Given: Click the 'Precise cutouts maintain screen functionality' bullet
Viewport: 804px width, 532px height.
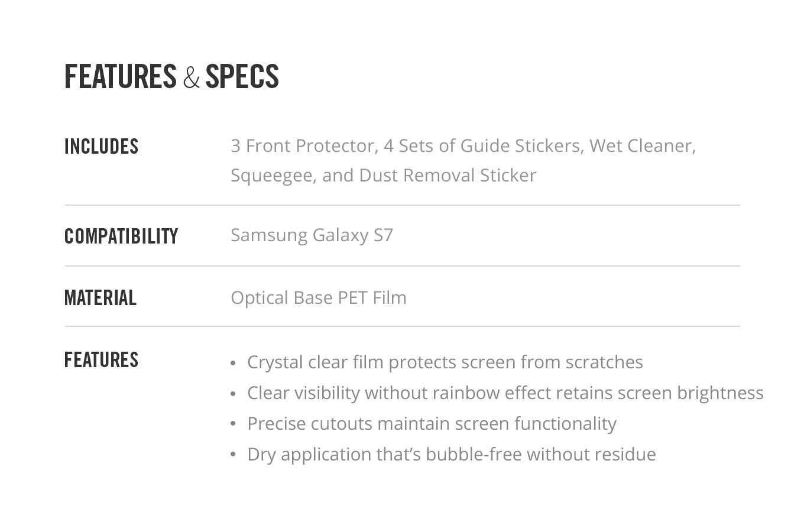Looking at the screenshot, I should pyautogui.click(x=432, y=423).
